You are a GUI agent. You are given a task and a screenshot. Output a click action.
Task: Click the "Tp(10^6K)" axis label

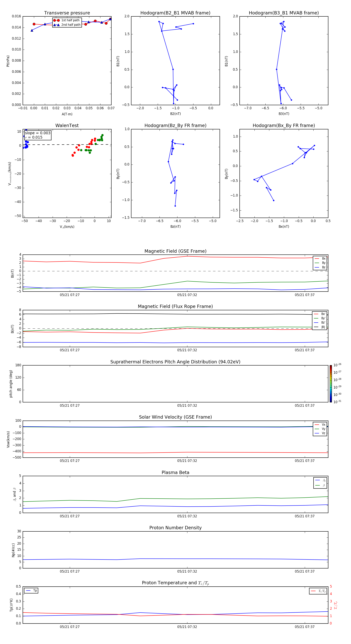11,605
